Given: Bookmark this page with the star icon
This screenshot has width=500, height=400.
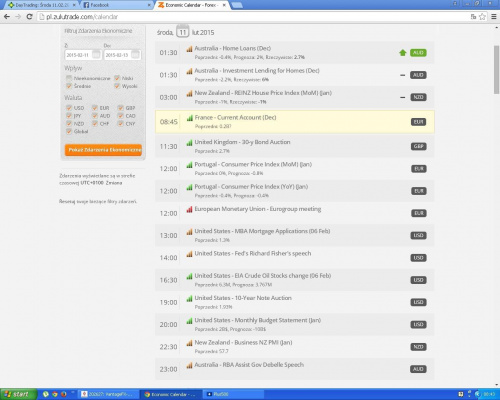Looking at the screenshot, I should click(x=482, y=17).
